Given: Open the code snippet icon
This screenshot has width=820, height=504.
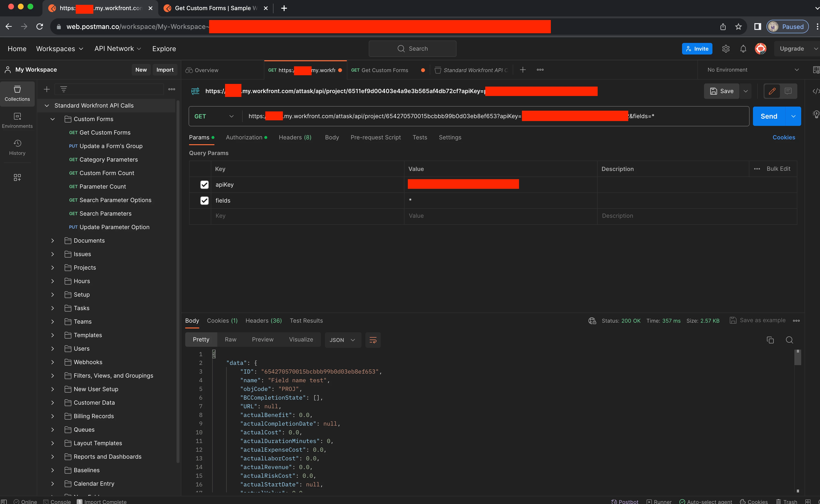Looking at the screenshot, I should 815,91.
